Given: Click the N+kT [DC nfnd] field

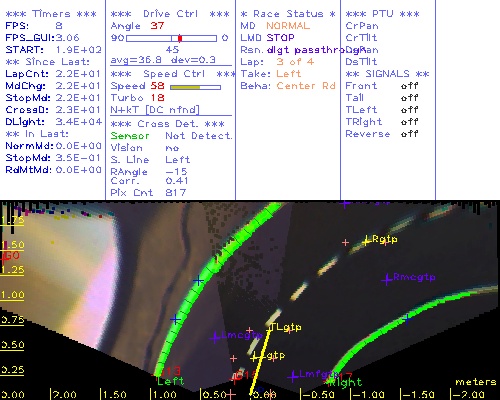Looking at the screenshot, I should (155, 110).
